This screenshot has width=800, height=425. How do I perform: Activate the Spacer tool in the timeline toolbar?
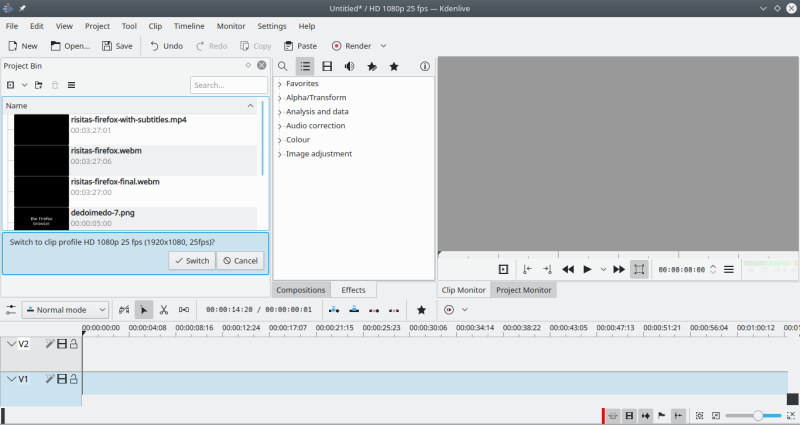point(184,310)
